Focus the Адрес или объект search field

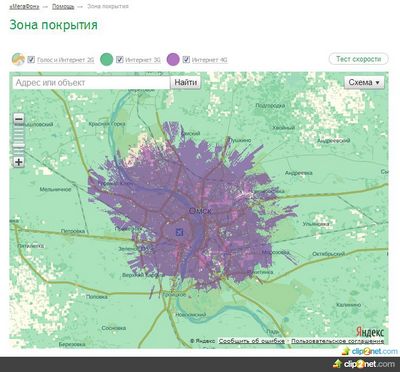(91, 83)
